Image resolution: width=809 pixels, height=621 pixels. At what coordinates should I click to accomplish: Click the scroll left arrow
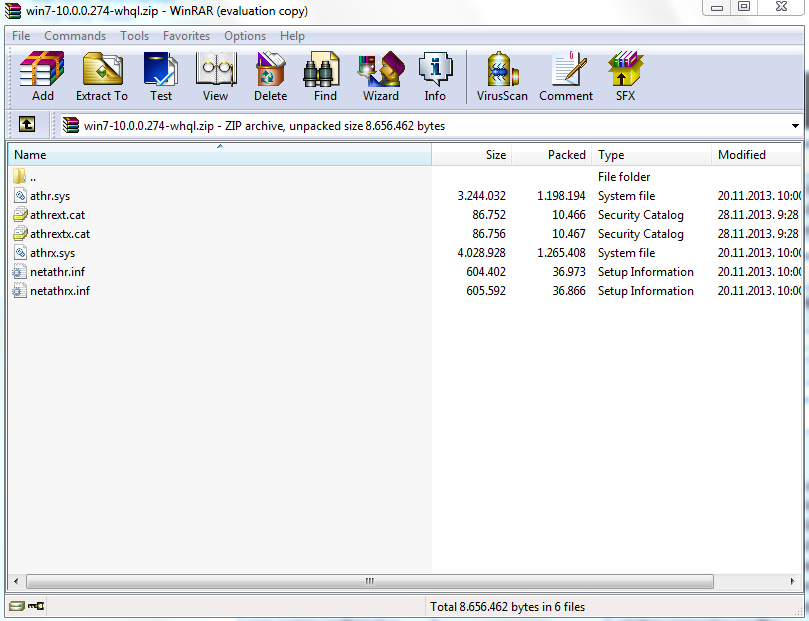click(x=16, y=581)
